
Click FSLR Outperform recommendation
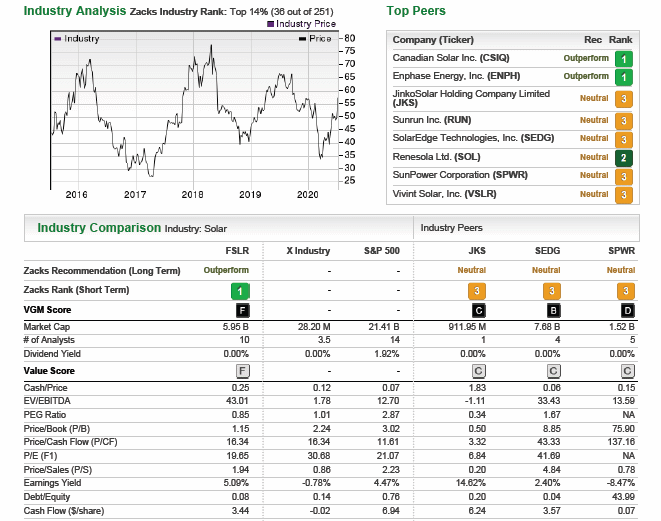pyautogui.click(x=226, y=270)
